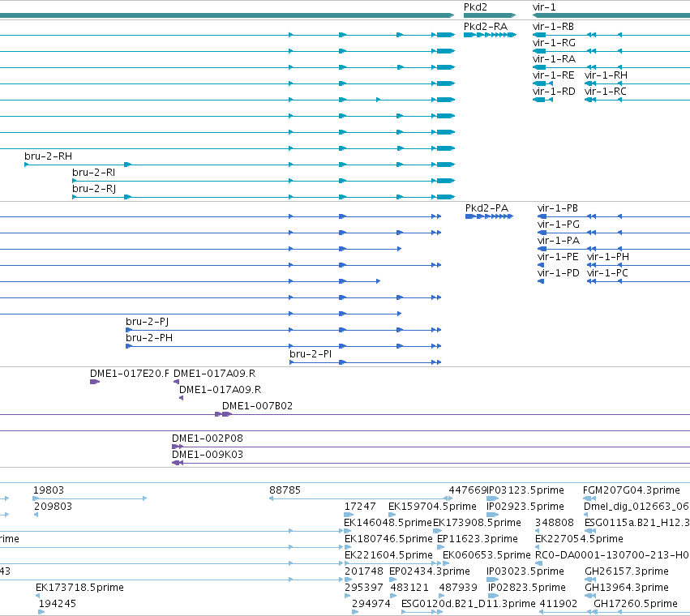The width and height of the screenshot is (690, 616).
Task: Select the bru-2-PH protein label
Action: 149,338
